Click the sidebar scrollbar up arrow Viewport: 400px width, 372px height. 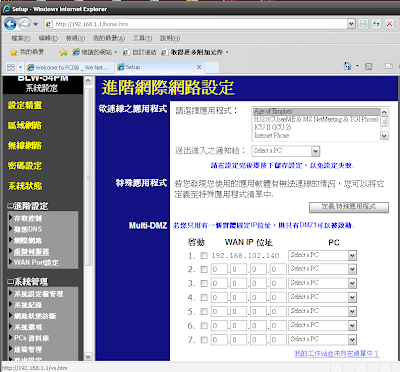[x=88, y=80]
